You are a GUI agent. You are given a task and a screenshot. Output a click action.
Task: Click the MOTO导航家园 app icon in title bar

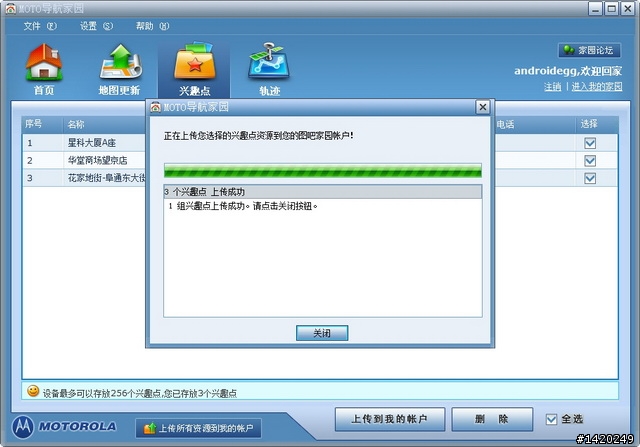pos(11,8)
